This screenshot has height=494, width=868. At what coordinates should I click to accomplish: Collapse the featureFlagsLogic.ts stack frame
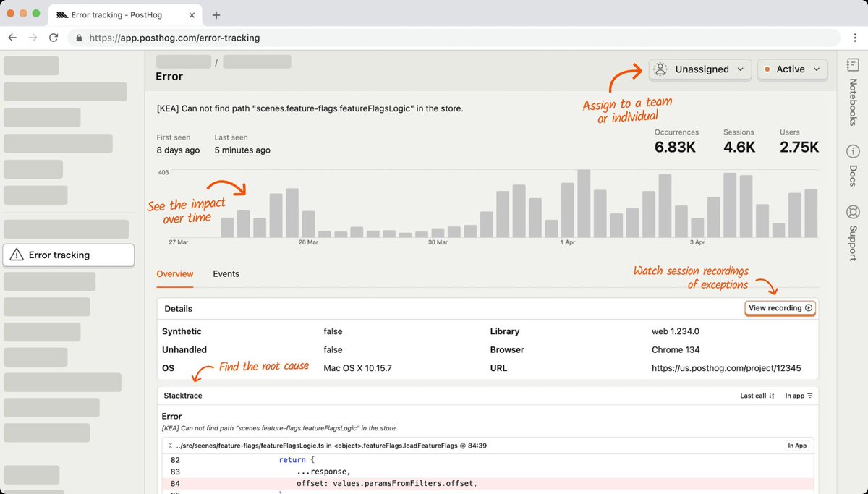(x=170, y=446)
